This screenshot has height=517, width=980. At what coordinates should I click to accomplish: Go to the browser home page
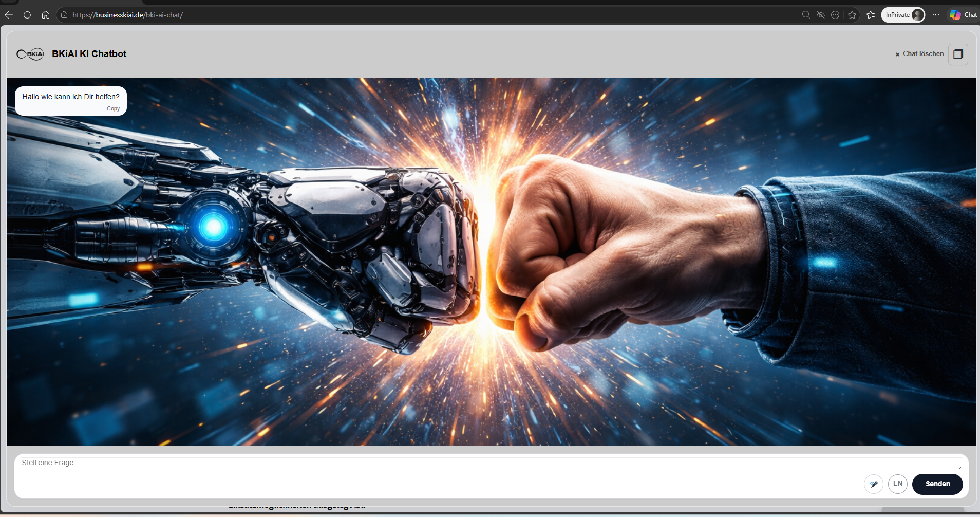46,15
